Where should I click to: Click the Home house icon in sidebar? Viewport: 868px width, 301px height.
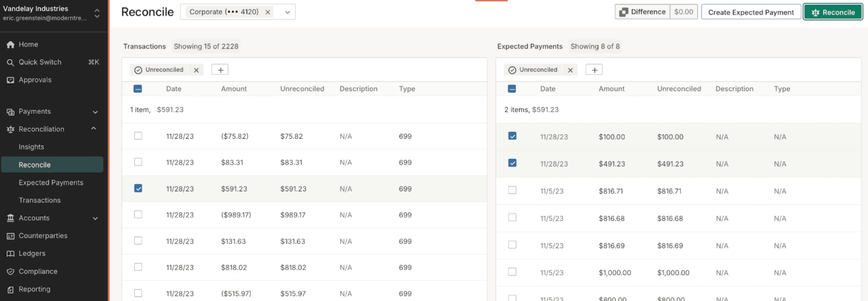coord(11,44)
